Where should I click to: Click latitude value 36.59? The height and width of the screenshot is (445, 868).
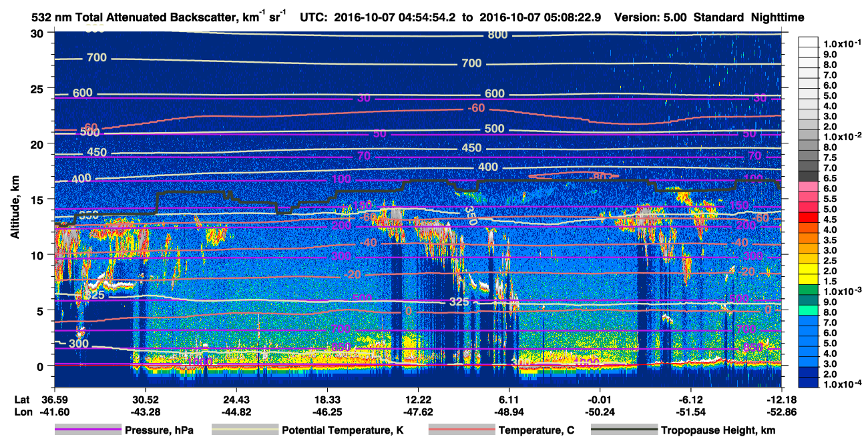point(54,398)
